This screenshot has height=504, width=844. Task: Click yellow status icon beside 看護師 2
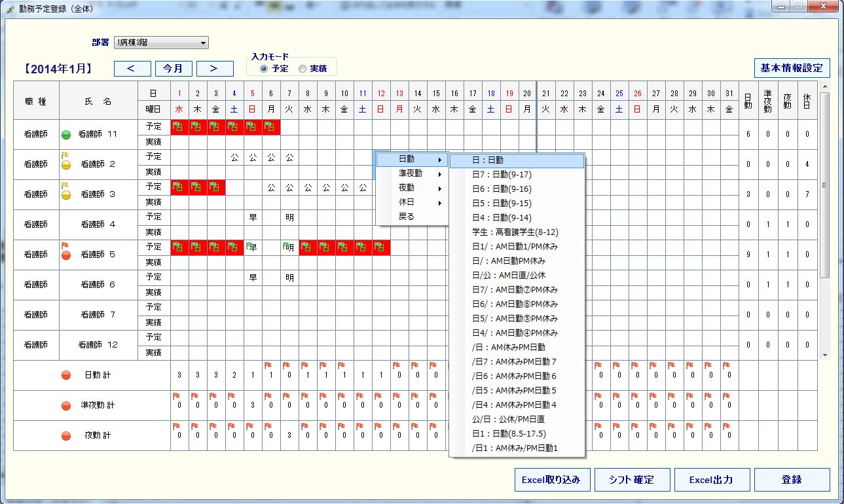pyautogui.click(x=65, y=164)
